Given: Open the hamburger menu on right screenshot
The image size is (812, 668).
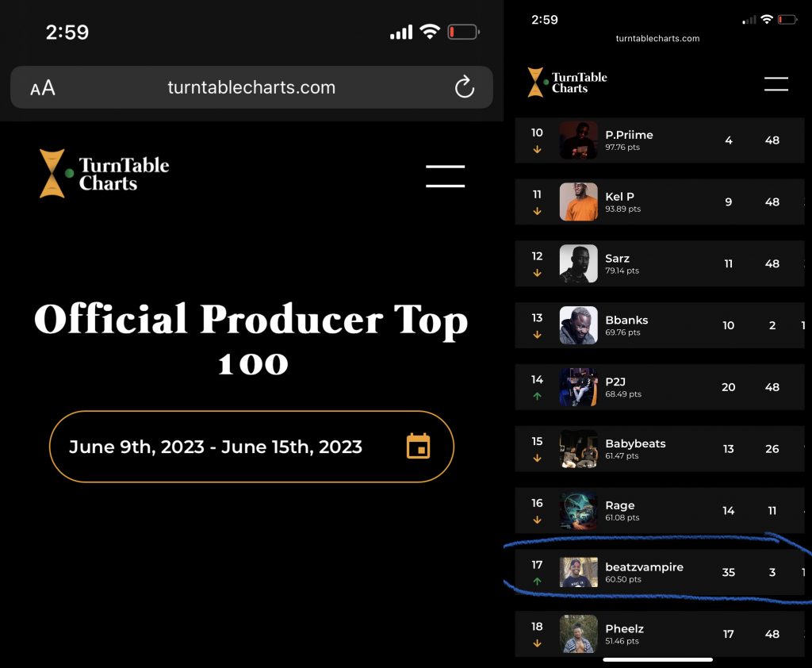Looking at the screenshot, I should pos(776,83).
